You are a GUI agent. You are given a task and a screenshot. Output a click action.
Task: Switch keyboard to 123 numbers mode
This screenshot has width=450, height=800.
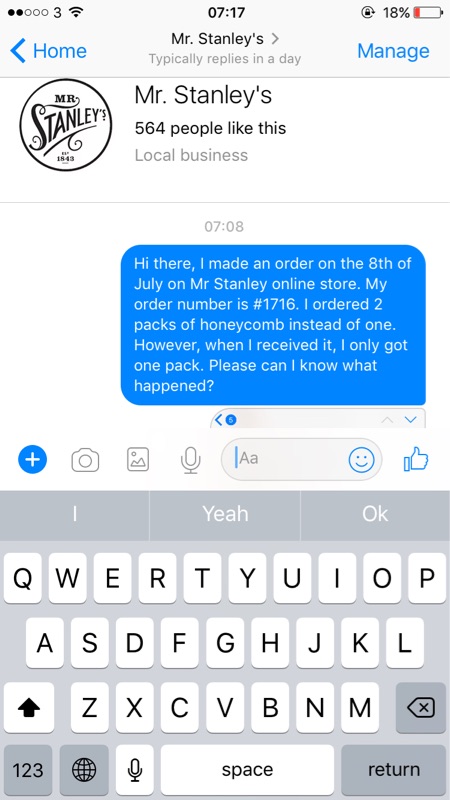pos(28,769)
